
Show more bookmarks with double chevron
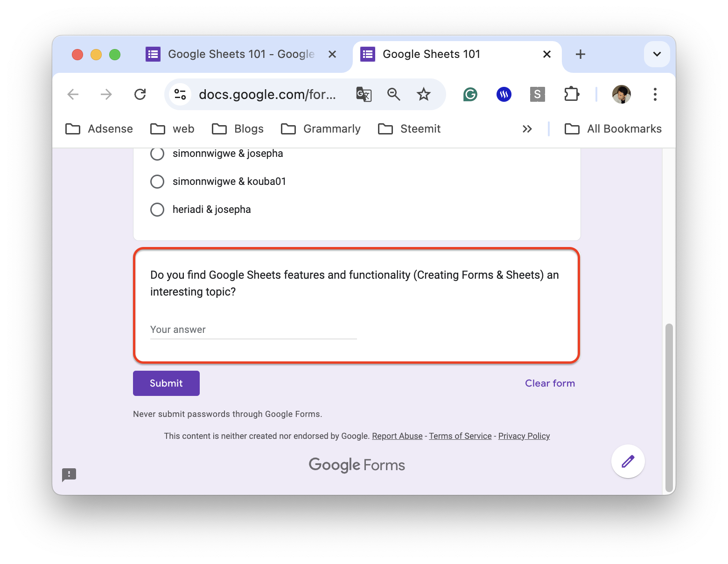(527, 129)
